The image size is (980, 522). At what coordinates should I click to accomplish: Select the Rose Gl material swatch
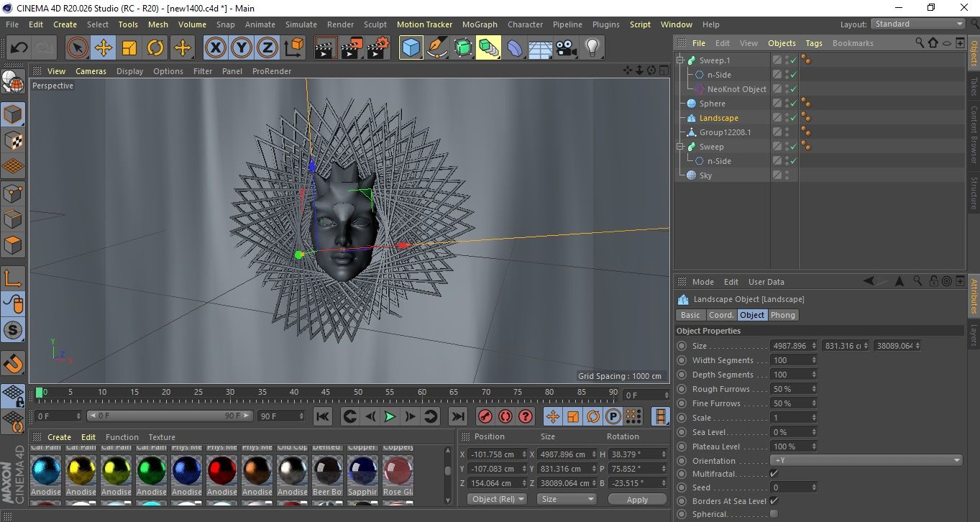pyautogui.click(x=398, y=470)
